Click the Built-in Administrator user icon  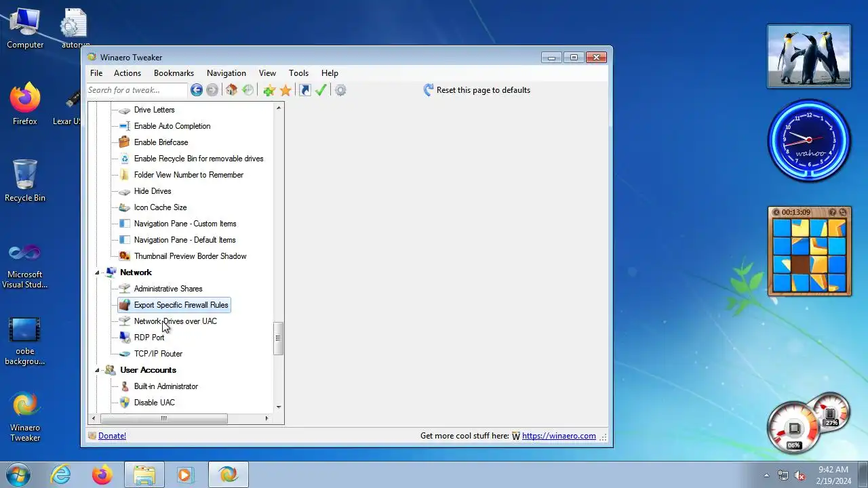(124, 386)
